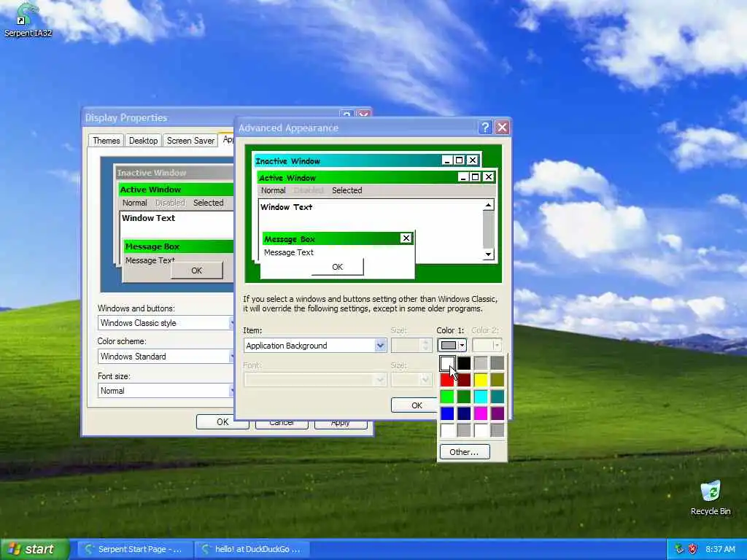Screen dimensions: 747x560
Task: Toggle the Color 1 dropdown arrow
Action: 462,345
